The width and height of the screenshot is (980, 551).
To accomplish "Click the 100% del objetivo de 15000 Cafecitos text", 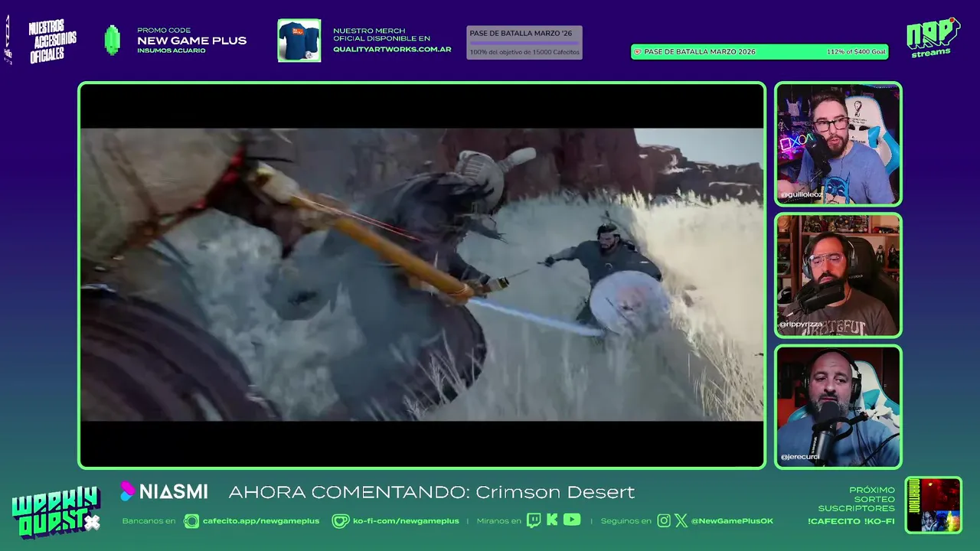I will point(524,52).
